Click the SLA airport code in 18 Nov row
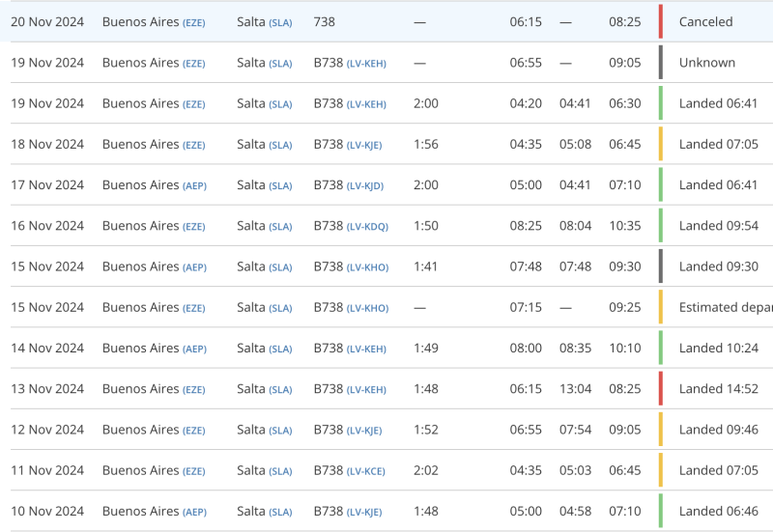Viewport: 773px width, 532px height. [x=280, y=145]
